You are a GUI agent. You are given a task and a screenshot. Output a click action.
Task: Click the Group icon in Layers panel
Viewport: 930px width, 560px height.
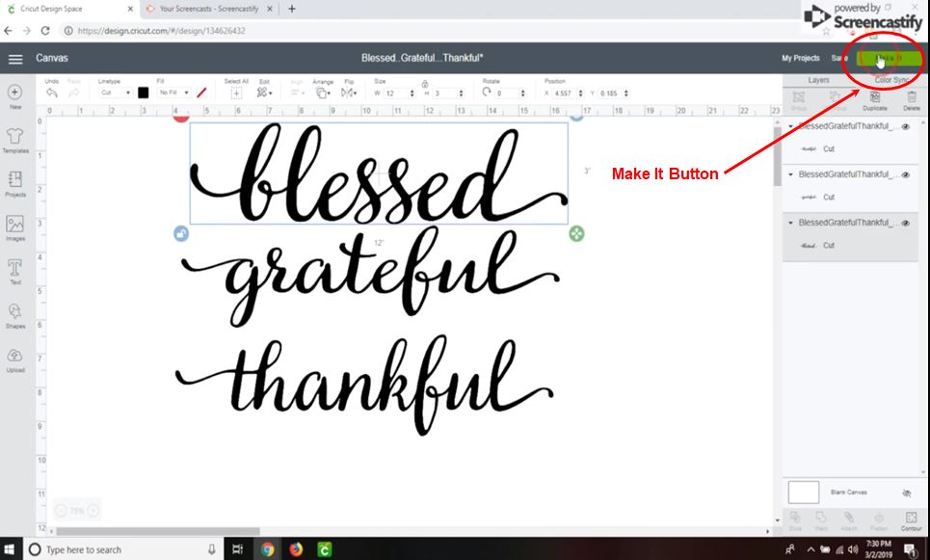(x=798, y=96)
